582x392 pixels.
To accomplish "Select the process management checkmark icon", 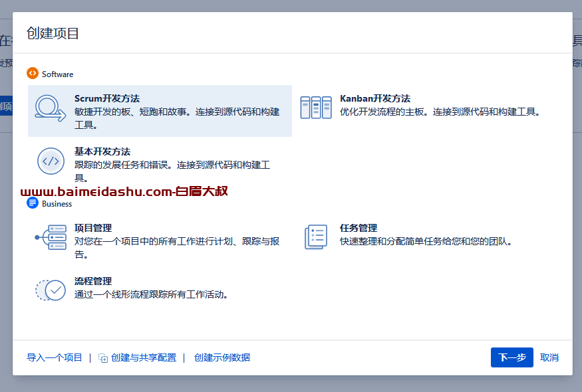I will point(51,290).
